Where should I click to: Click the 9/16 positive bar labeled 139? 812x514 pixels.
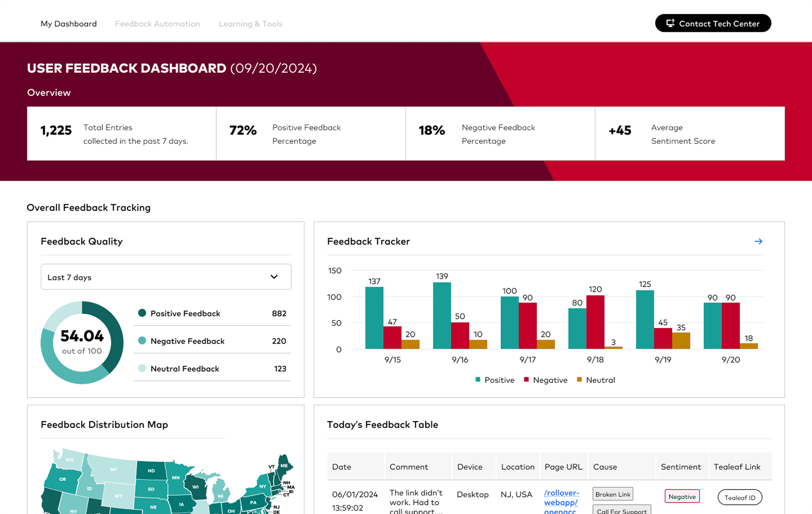point(442,315)
